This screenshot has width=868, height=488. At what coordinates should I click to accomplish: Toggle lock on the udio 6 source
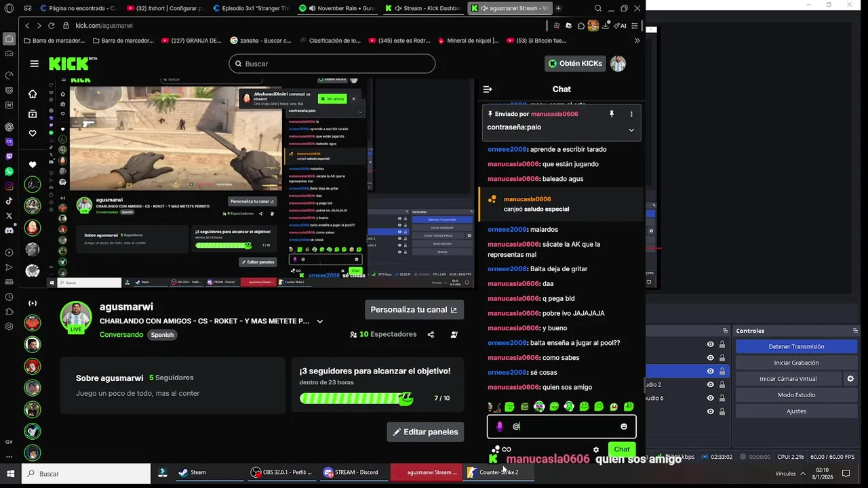(x=722, y=398)
